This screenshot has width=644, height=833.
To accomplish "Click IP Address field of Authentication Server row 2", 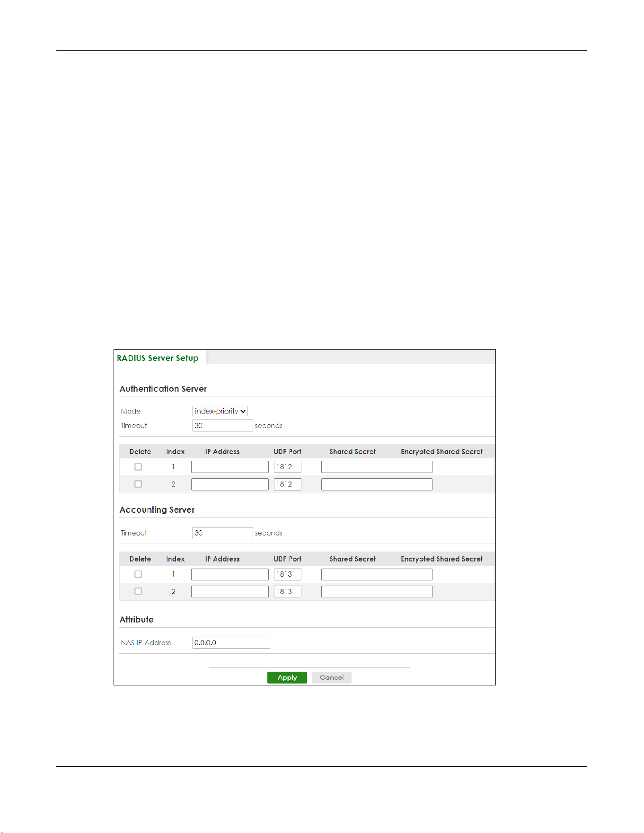I will point(230,484).
